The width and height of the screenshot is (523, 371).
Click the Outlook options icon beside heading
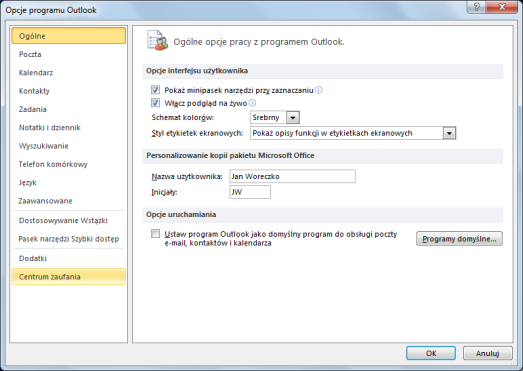click(x=157, y=40)
